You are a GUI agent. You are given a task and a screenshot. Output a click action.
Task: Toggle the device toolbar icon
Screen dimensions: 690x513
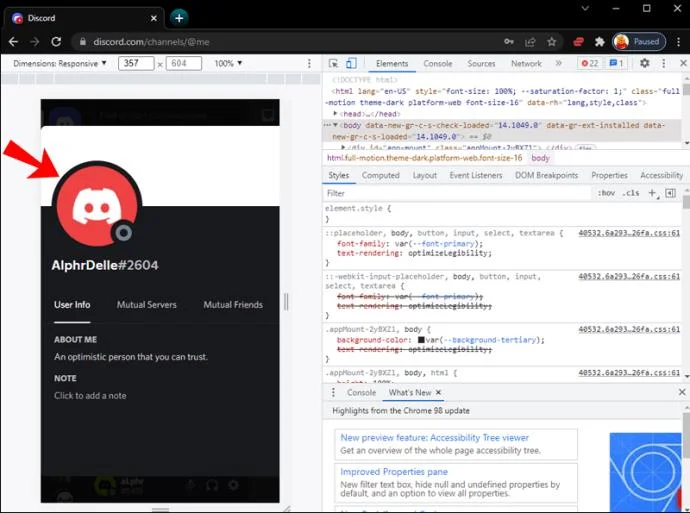tap(351, 63)
